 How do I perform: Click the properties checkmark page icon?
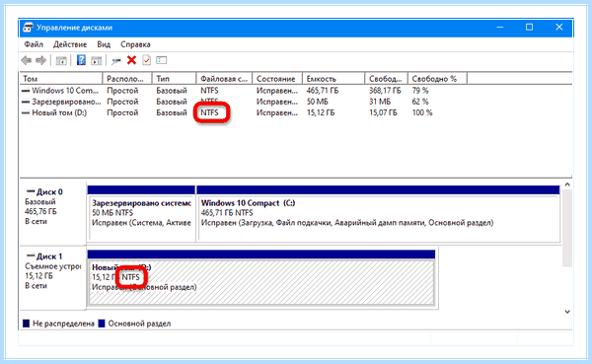click(x=146, y=60)
